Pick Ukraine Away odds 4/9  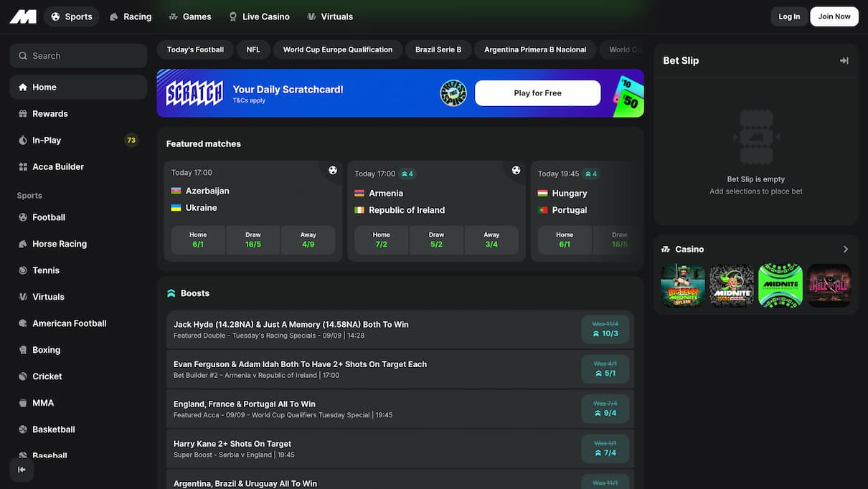point(308,240)
